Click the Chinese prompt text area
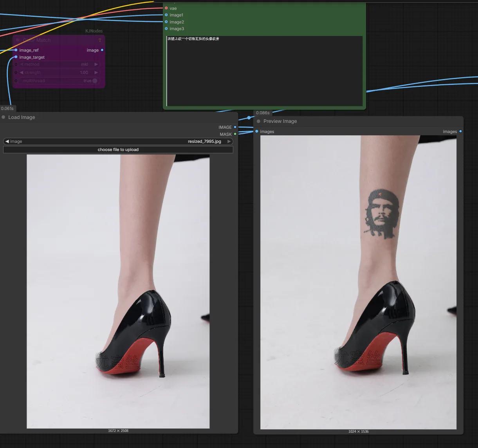478x448 pixels. [265, 71]
